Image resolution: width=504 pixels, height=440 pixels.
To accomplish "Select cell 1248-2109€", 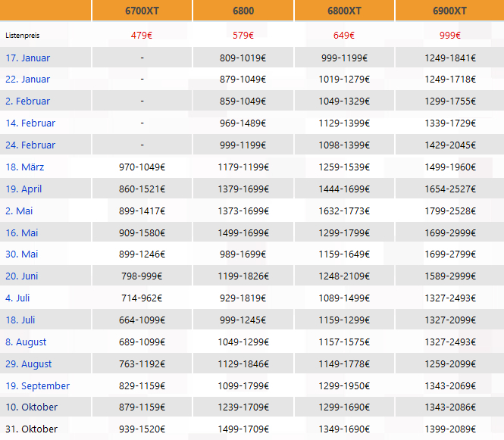I will pos(344,276).
